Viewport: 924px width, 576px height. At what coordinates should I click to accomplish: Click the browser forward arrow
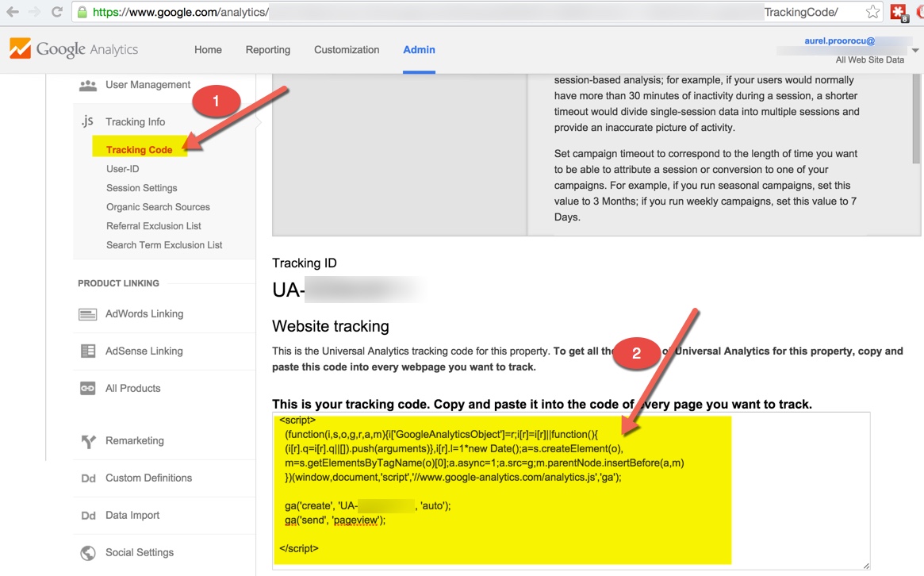(x=34, y=12)
